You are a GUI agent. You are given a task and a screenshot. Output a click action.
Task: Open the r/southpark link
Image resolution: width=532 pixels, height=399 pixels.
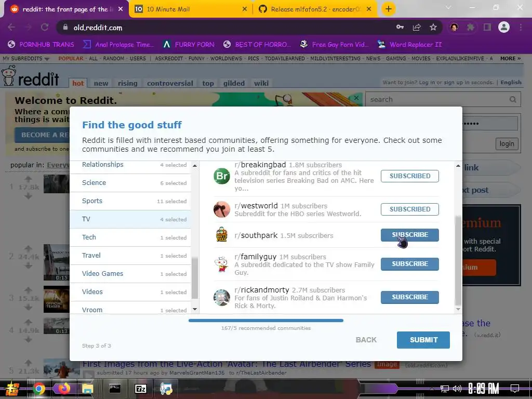coord(256,235)
